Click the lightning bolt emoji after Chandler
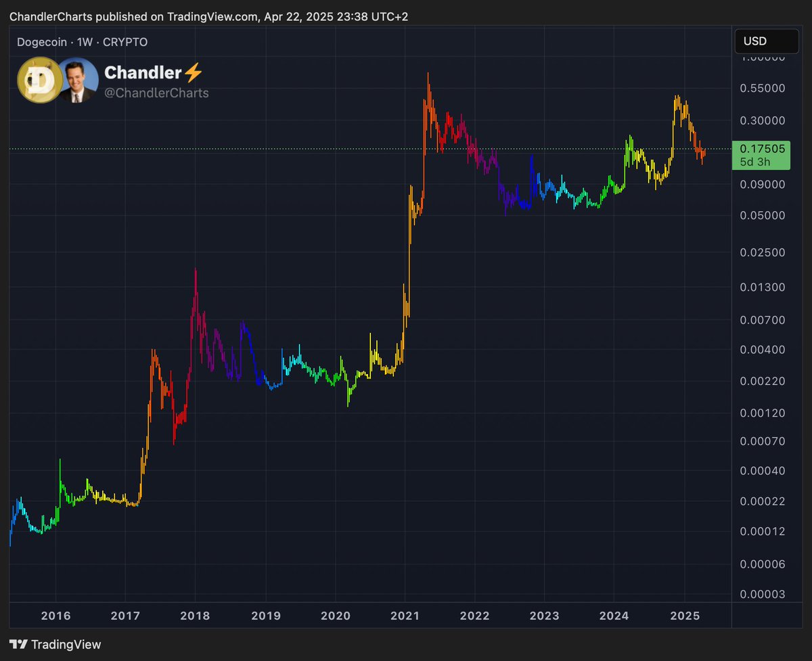Image resolution: width=812 pixels, height=661 pixels. (194, 73)
